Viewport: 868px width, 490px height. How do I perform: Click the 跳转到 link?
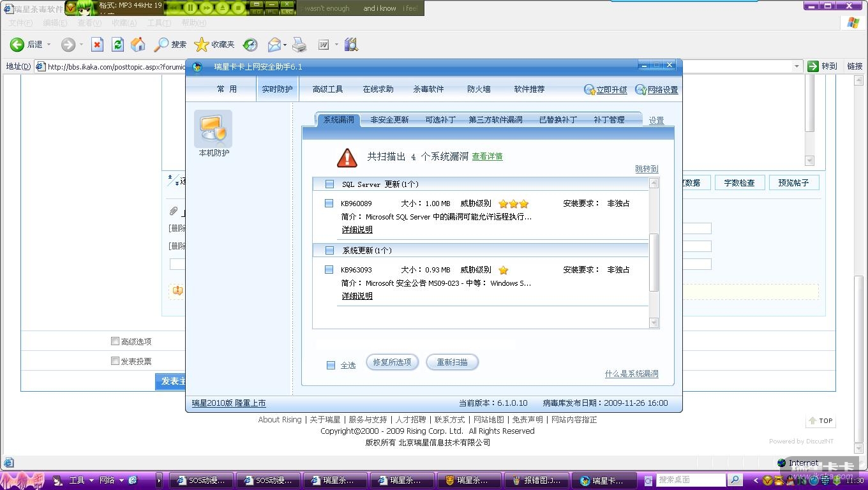pyautogui.click(x=647, y=169)
